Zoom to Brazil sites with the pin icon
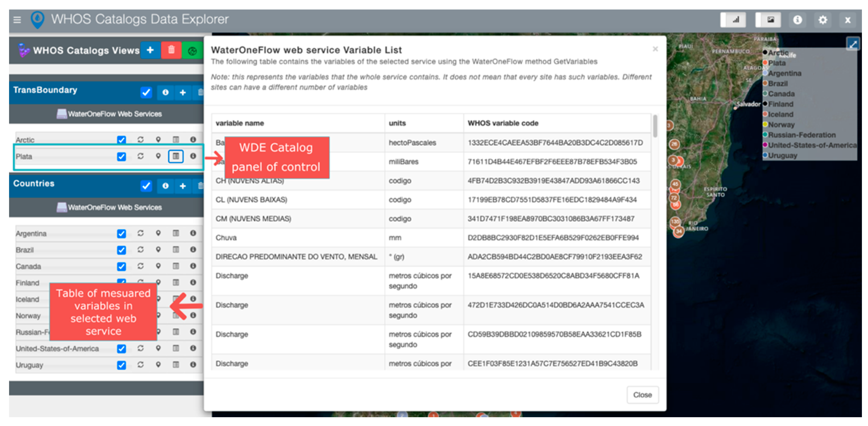This screenshot has height=426, width=868. point(158,250)
